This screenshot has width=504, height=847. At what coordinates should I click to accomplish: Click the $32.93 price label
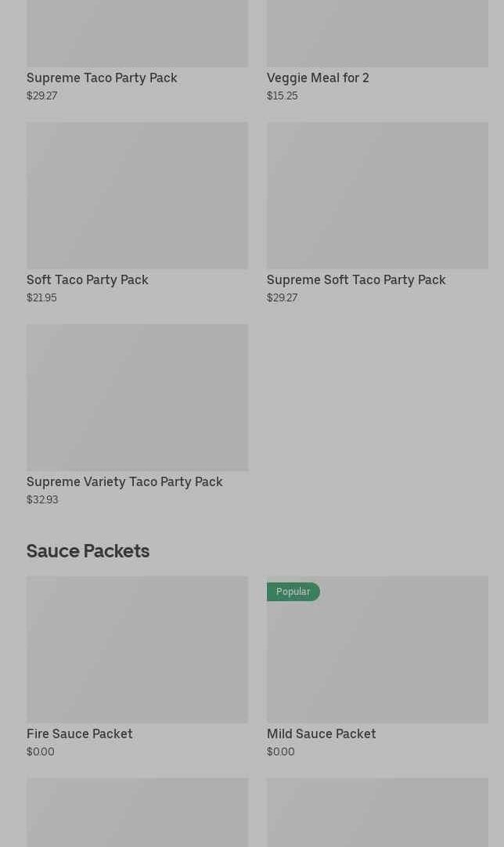tap(42, 499)
